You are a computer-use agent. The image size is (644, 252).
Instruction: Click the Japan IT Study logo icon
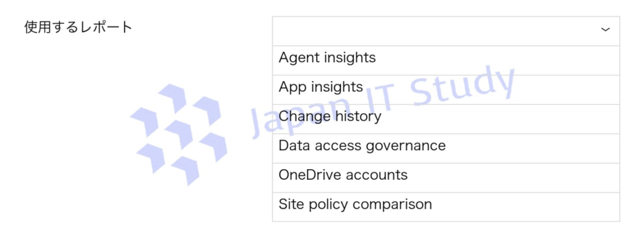[178, 133]
